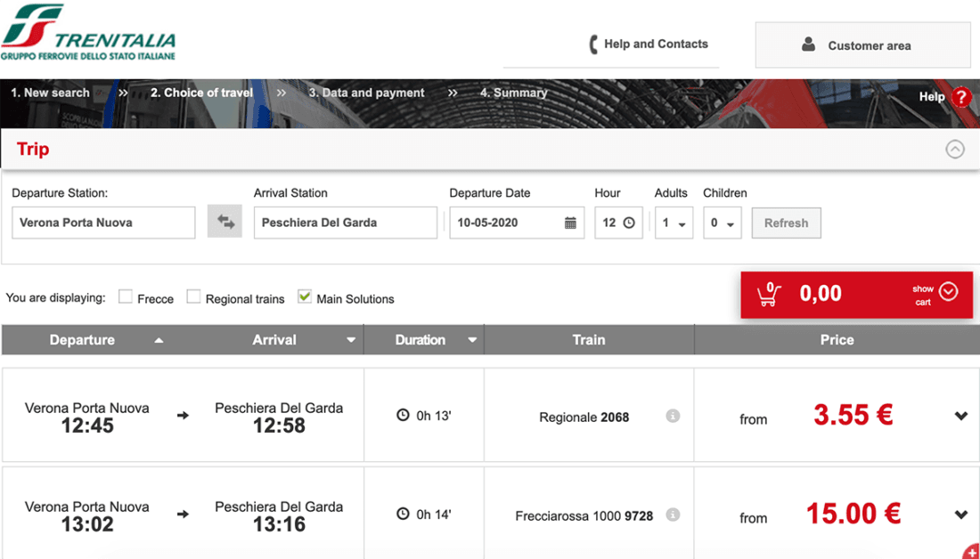Click the Train column header
The height and width of the screenshot is (559, 980).
point(589,340)
